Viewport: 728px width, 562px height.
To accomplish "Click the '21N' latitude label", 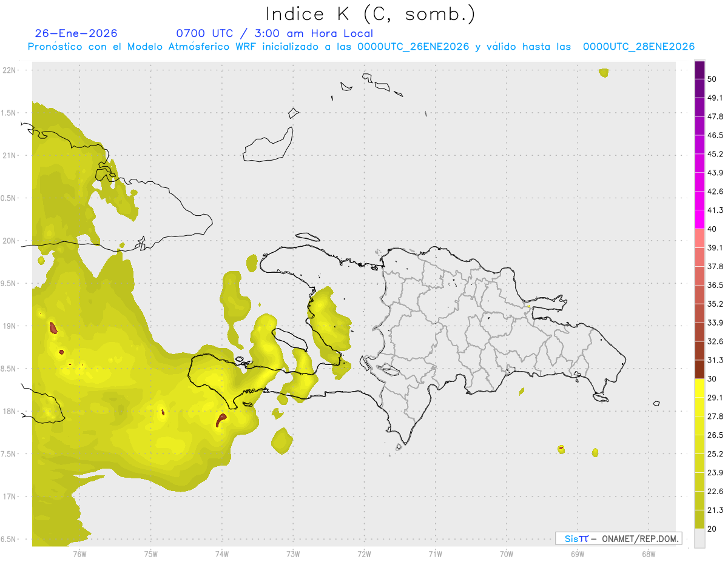I will (x=10, y=155).
